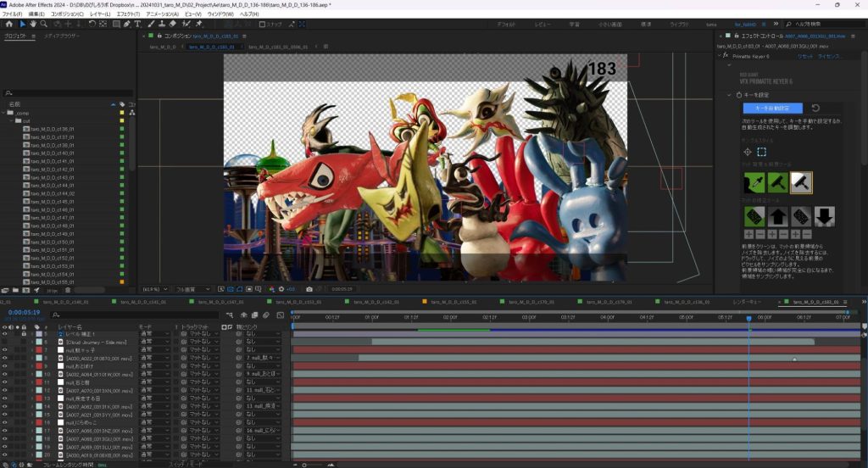Click the スイッチ / モード toggle button

pyautogui.click(x=185, y=464)
